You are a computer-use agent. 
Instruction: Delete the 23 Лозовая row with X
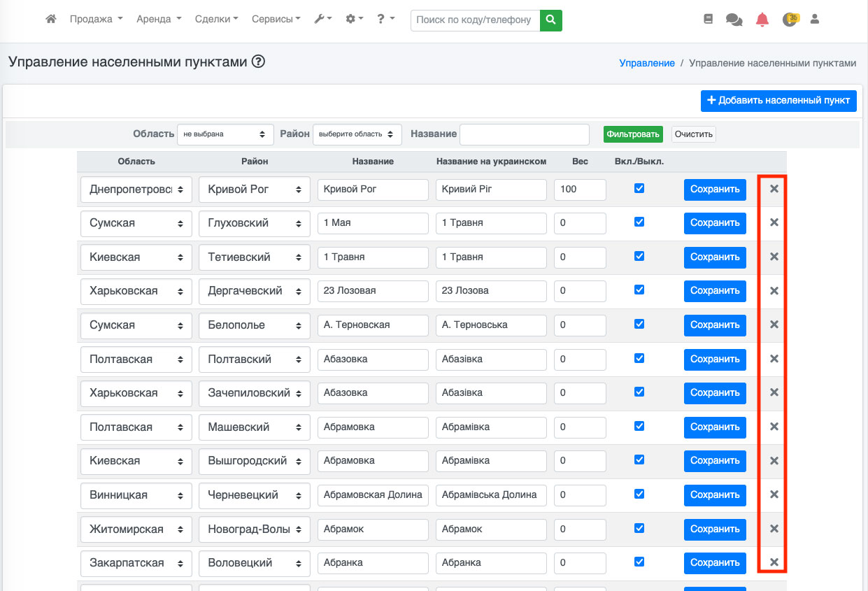pos(774,290)
